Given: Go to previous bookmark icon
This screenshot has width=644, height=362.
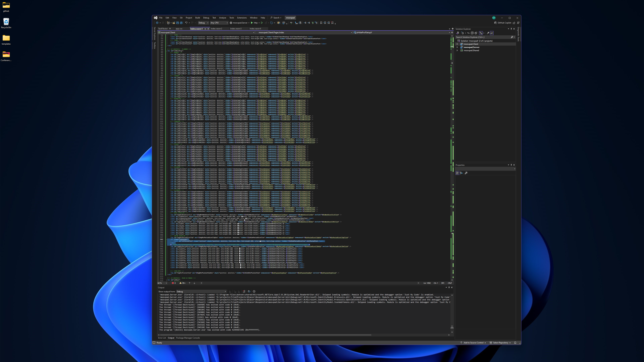Looking at the screenshot, I should (x=325, y=23).
